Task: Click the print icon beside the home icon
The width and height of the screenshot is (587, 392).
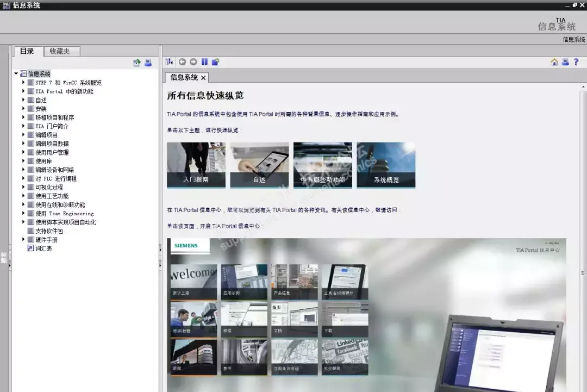Action: 565,62
